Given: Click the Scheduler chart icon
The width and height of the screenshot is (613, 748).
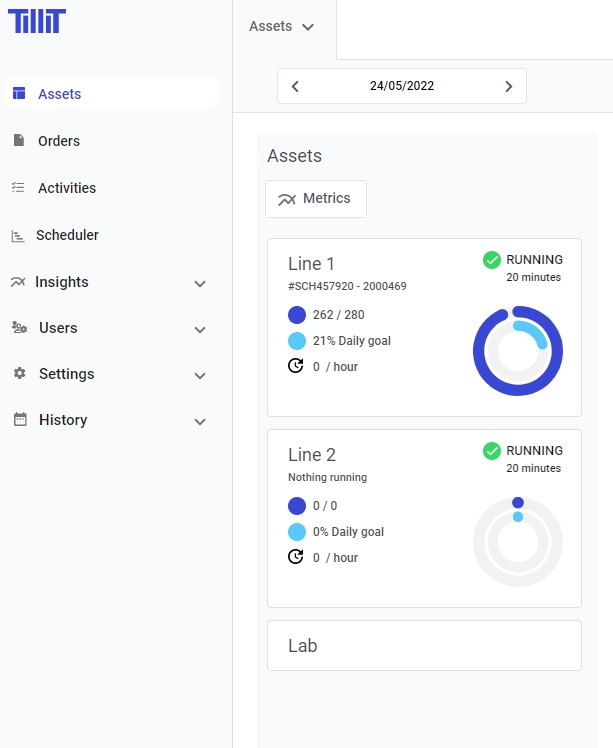Looking at the screenshot, I should click(18, 236).
